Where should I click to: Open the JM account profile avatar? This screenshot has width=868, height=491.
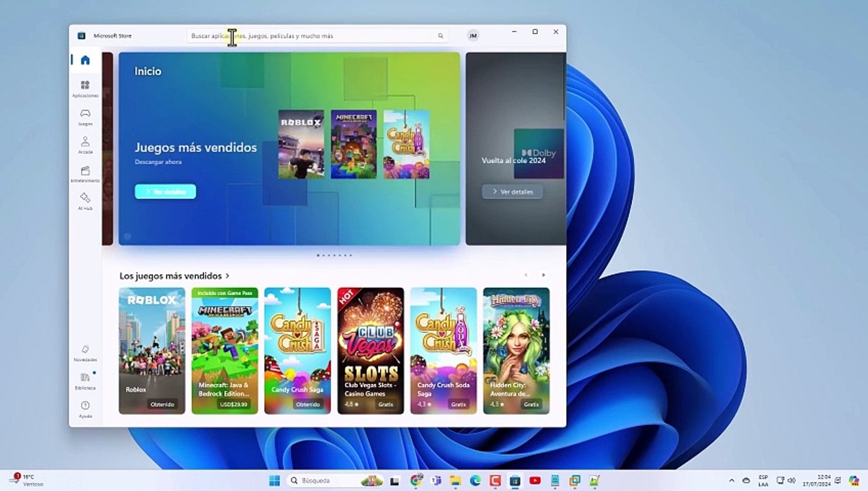click(x=473, y=35)
